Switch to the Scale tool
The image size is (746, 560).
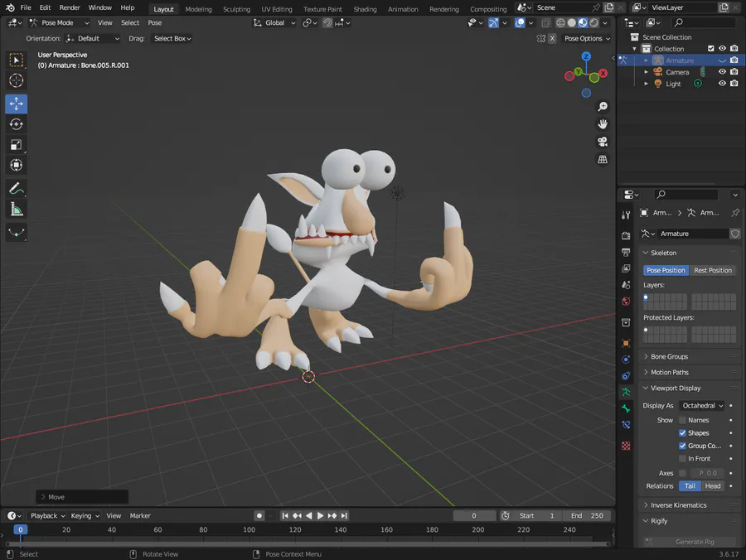tap(17, 144)
